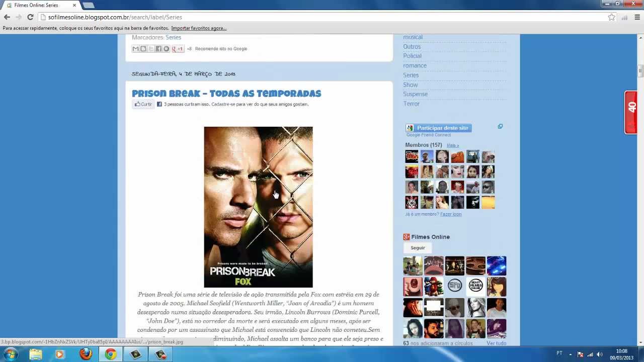Open the recording-in-progress taskbar app
Image resolution: width=644 pixels, height=362 pixels.
(161, 354)
